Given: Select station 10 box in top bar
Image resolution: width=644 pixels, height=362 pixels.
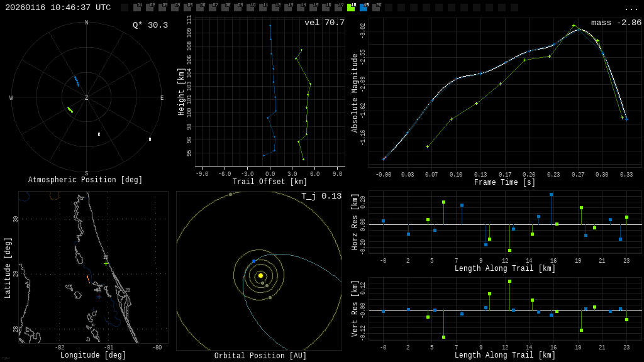Looking at the screenshot, I should pos(250,8).
